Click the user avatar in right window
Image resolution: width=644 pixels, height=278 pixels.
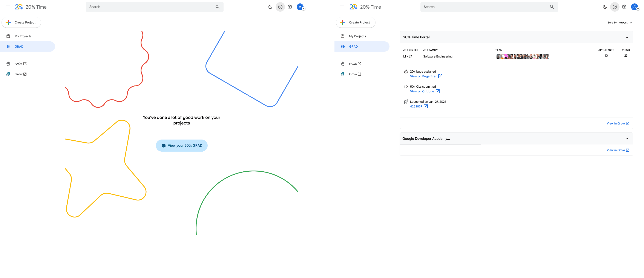tap(634, 7)
